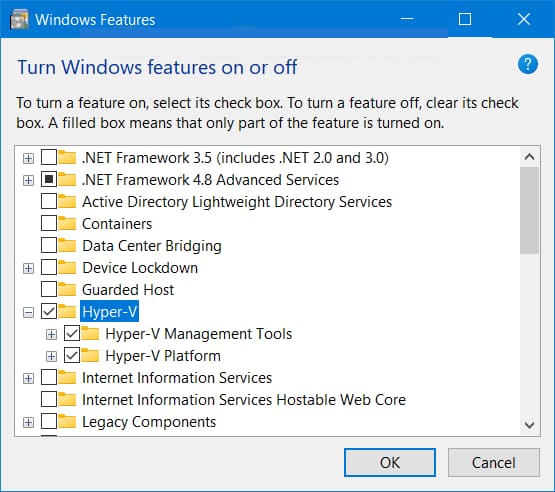
Task: Click the Windows Features title bar icon
Action: 19,19
